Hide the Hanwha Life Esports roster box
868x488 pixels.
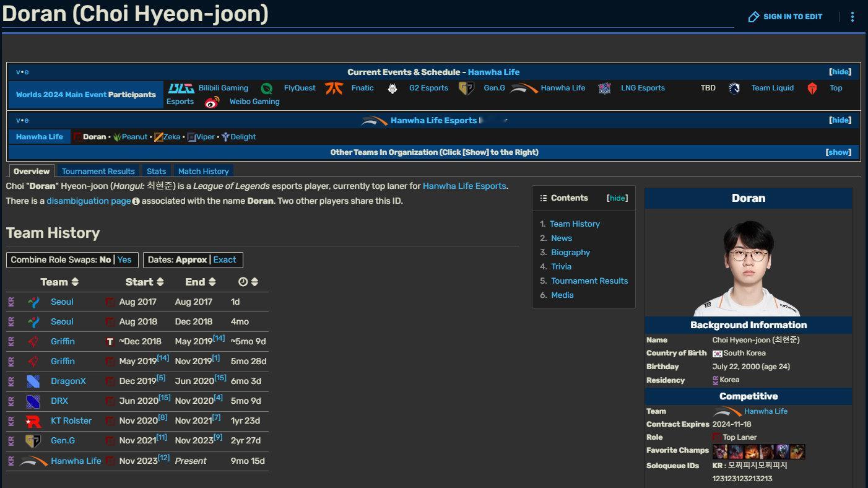[x=840, y=120]
